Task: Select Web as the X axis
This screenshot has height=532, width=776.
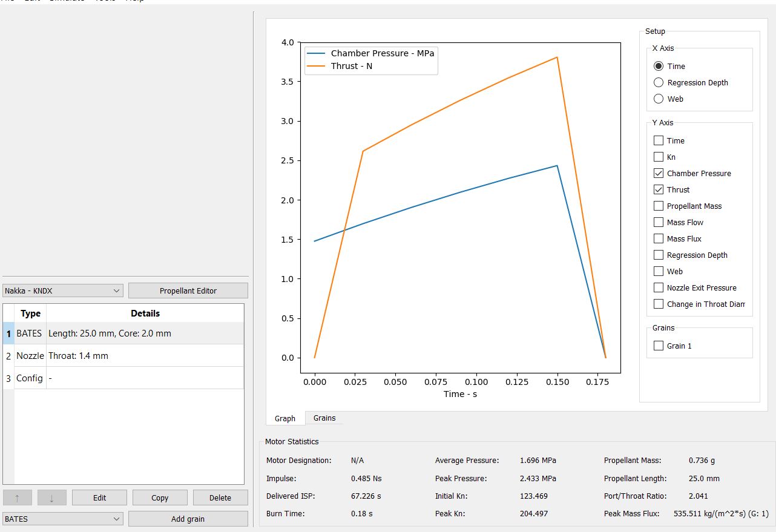Action: coord(659,99)
